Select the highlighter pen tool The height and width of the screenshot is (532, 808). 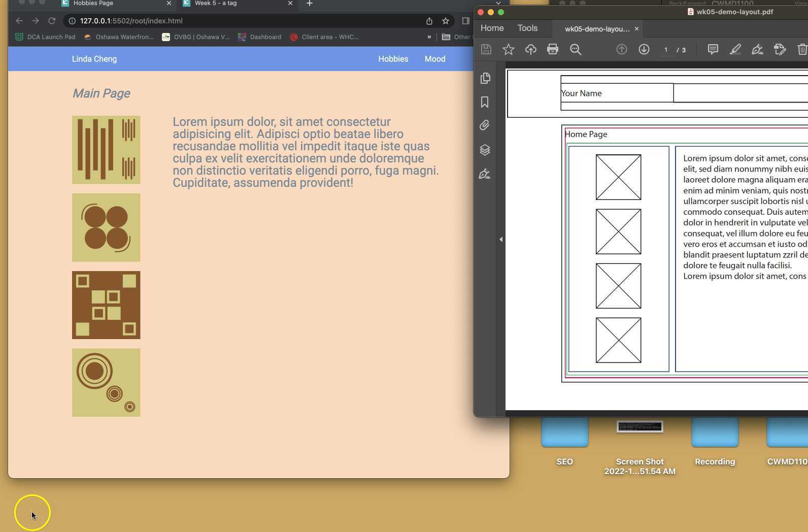coord(735,49)
